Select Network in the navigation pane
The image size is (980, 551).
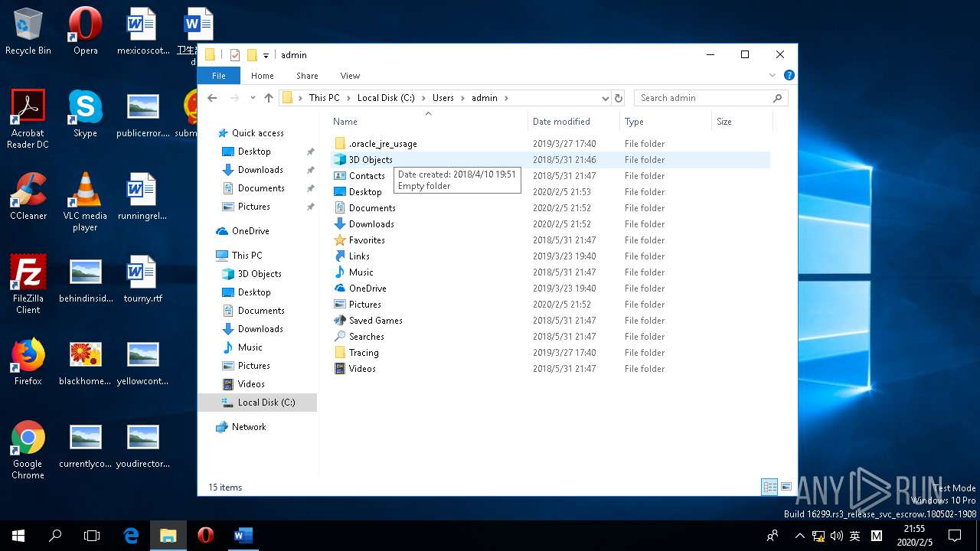coord(249,427)
